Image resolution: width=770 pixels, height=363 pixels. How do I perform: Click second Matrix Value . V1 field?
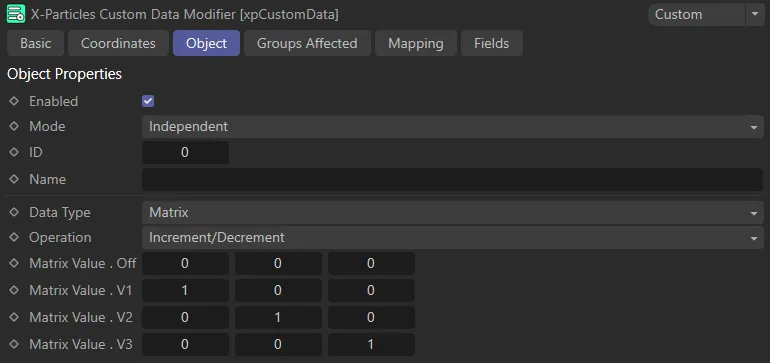(278, 290)
